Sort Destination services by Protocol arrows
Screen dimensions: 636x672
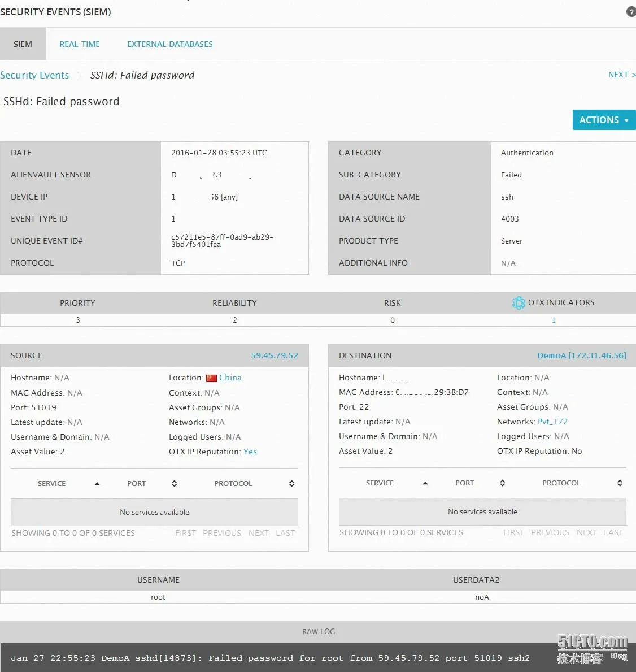[620, 483]
